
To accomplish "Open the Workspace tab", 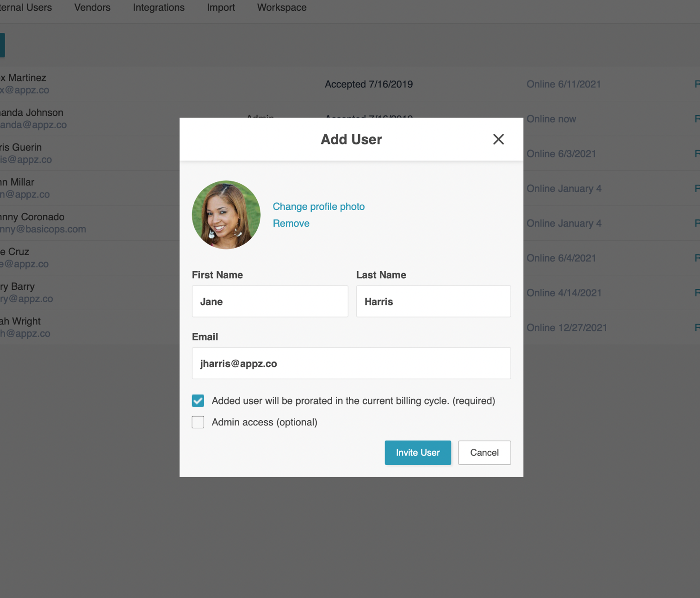I will [282, 7].
